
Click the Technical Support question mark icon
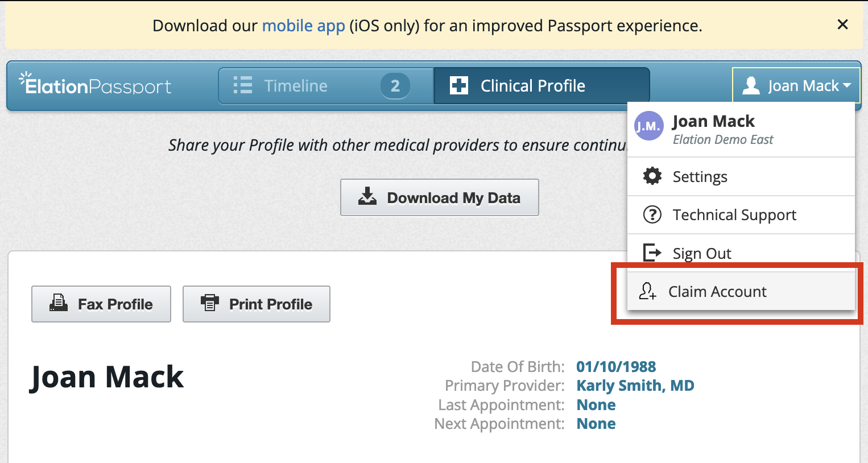tap(652, 214)
